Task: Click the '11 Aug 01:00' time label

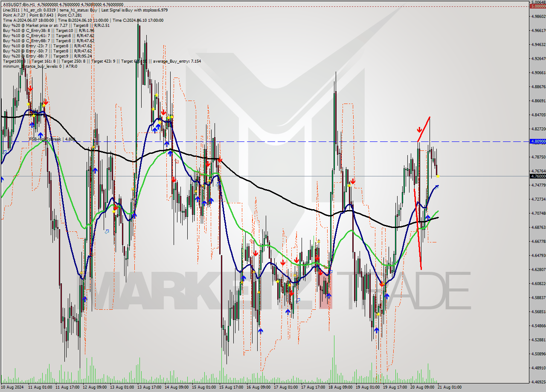Action: [40, 387]
